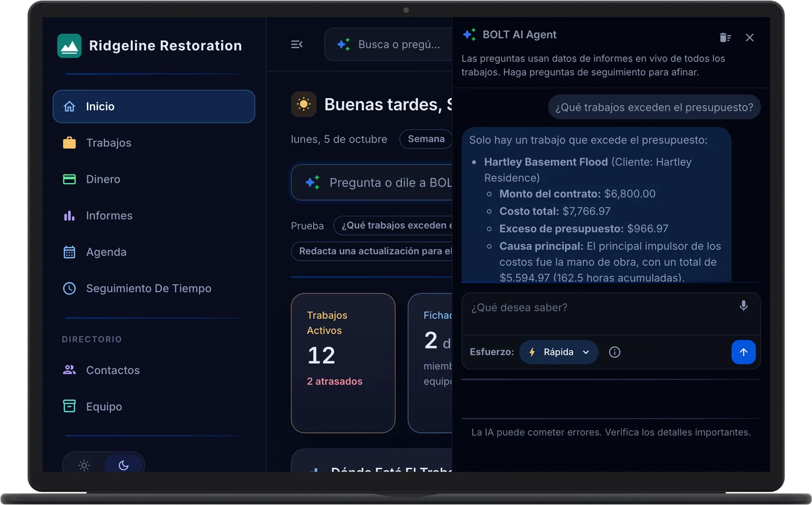Close the BOLT AI Agent panel
The image size is (812, 505).
(750, 38)
